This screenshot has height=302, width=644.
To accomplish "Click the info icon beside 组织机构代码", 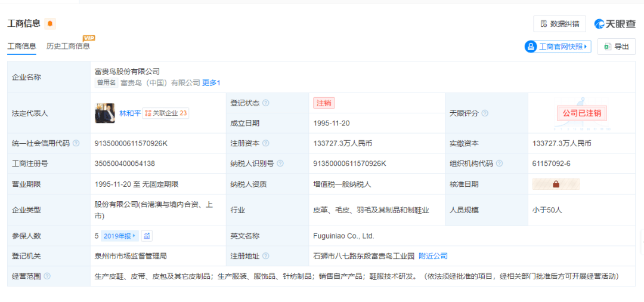I will coord(499,164).
